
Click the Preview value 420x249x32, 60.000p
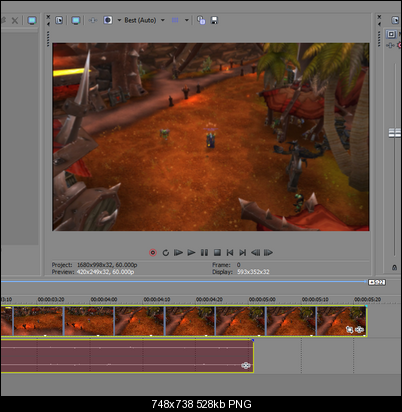[x=105, y=272]
